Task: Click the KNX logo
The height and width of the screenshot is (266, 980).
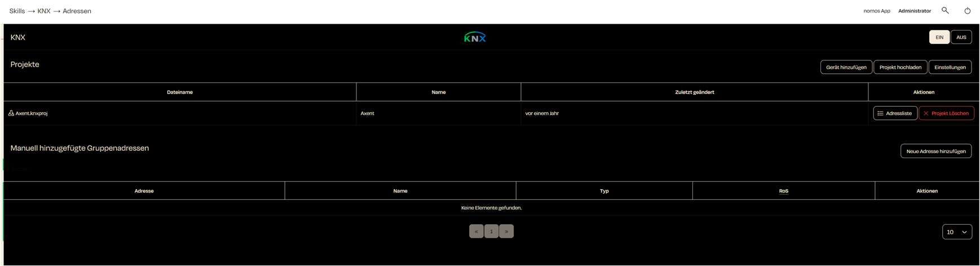Action: tap(475, 37)
